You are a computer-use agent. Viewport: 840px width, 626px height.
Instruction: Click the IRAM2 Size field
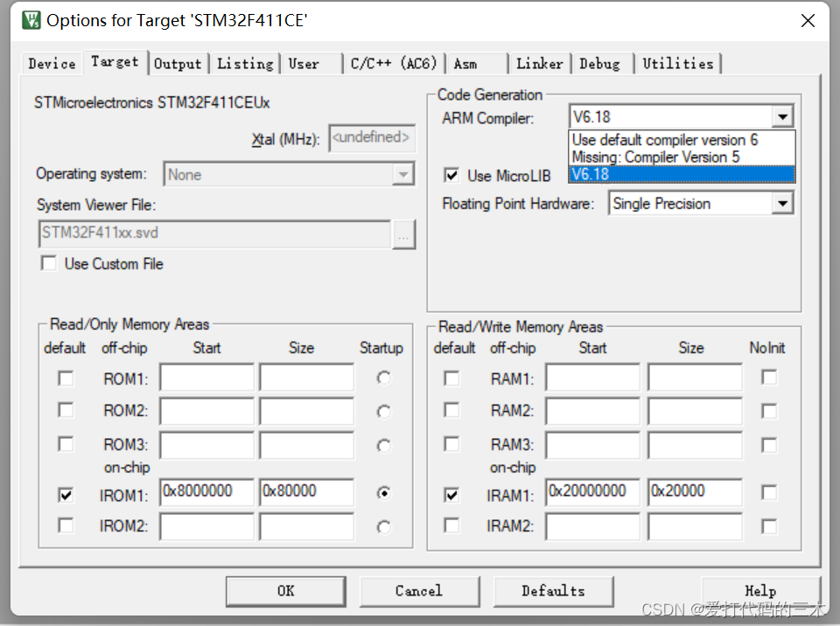click(x=696, y=525)
